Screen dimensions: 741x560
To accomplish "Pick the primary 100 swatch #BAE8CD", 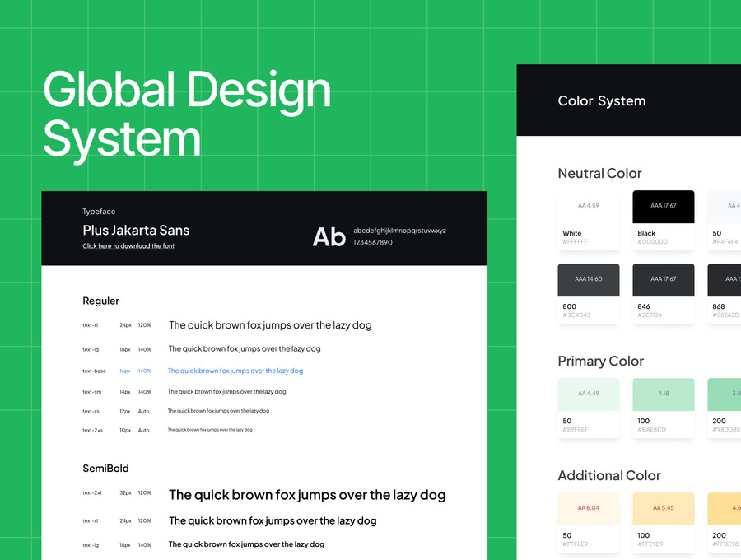I will coord(664,408).
